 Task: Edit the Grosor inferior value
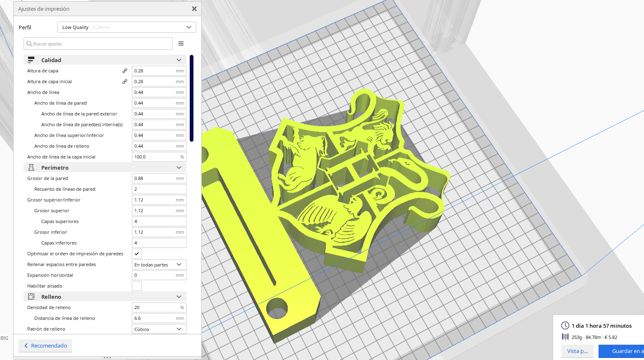coord(159,232)
